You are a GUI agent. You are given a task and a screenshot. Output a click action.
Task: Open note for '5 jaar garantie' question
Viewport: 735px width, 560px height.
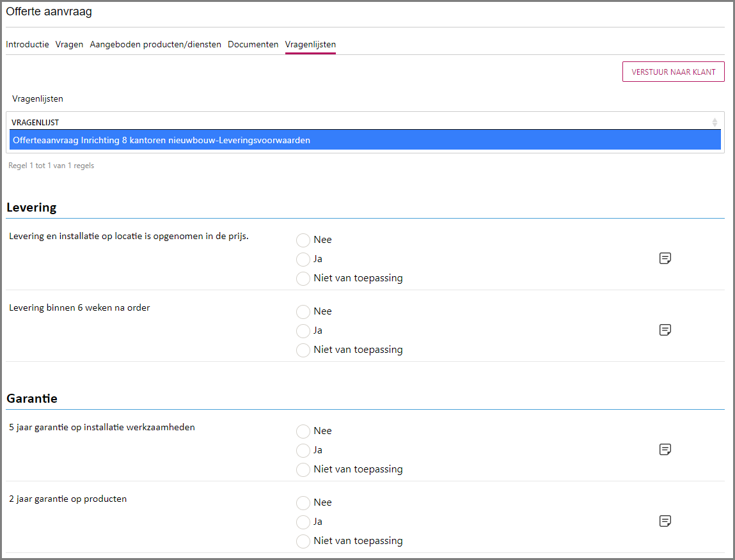coord(665,449)
